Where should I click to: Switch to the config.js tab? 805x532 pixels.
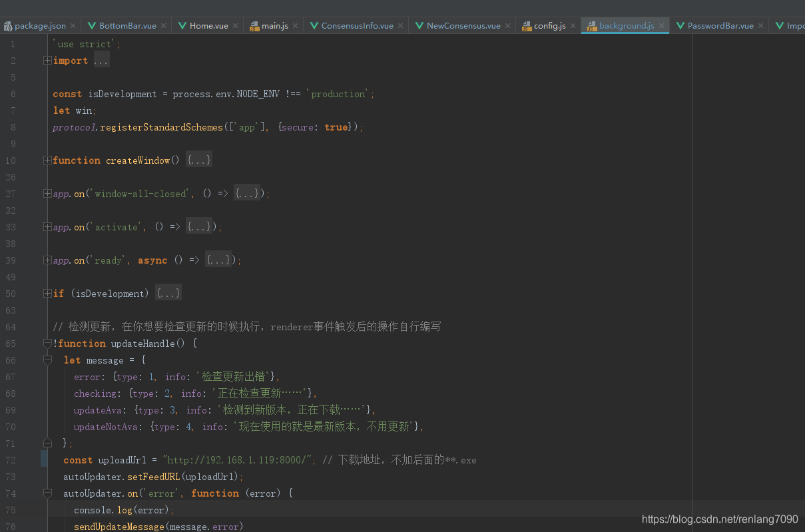tap(550, 26)
